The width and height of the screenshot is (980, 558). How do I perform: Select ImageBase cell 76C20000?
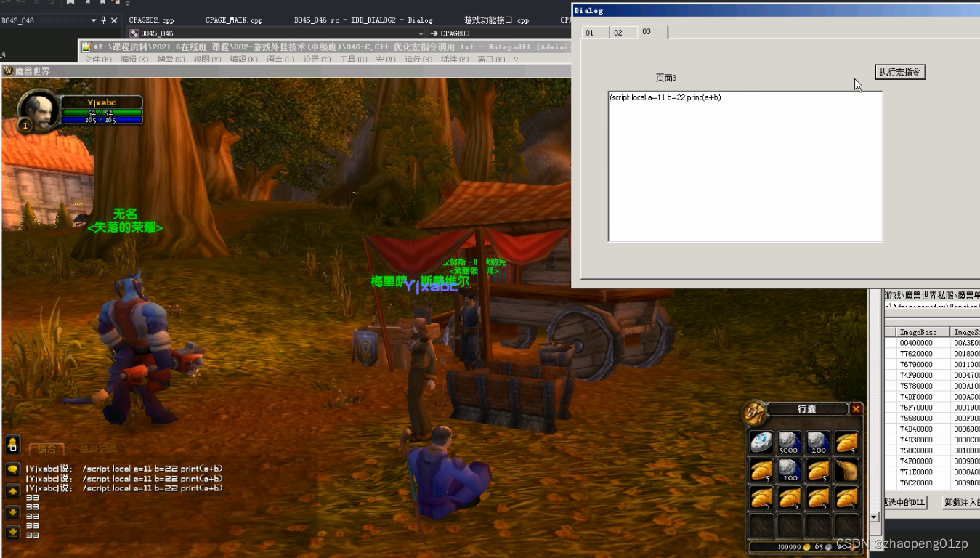[x=922, y=482]
